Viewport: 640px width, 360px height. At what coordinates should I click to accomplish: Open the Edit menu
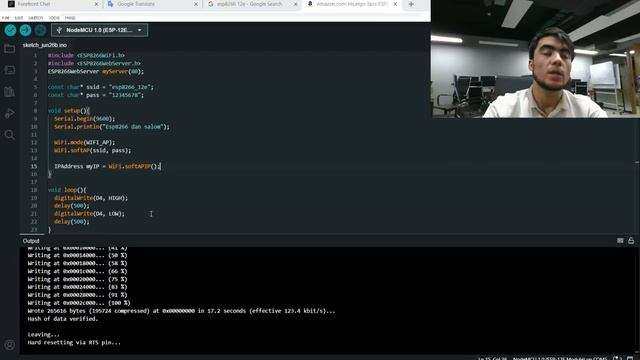(19, 18)
